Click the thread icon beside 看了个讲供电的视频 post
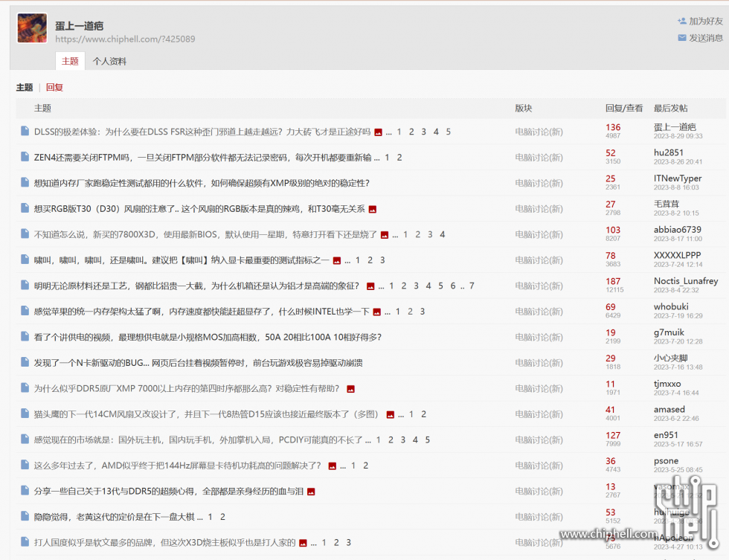 click(x=25, y=336)
